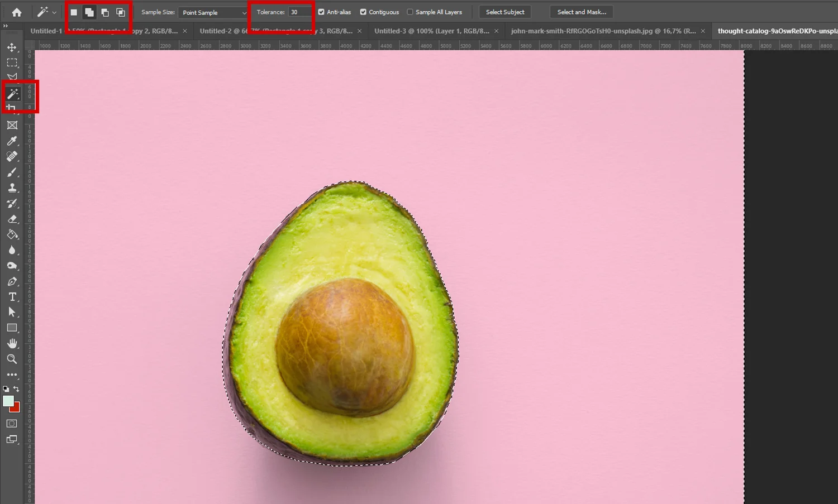The height and width of the screenshot is (504, 838).
Task: Open Select and Mask workspace
Action: point(582,12)
